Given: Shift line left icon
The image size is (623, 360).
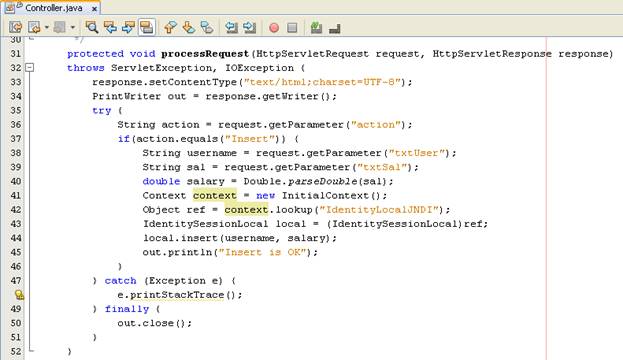Looking at the screenshot, I should pos(231,27).
